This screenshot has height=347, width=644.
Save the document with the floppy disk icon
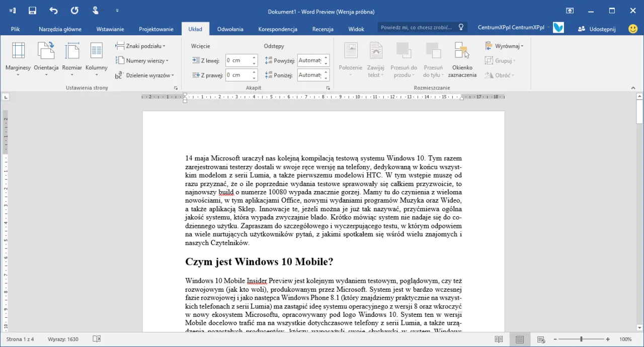tap(33, 11)
